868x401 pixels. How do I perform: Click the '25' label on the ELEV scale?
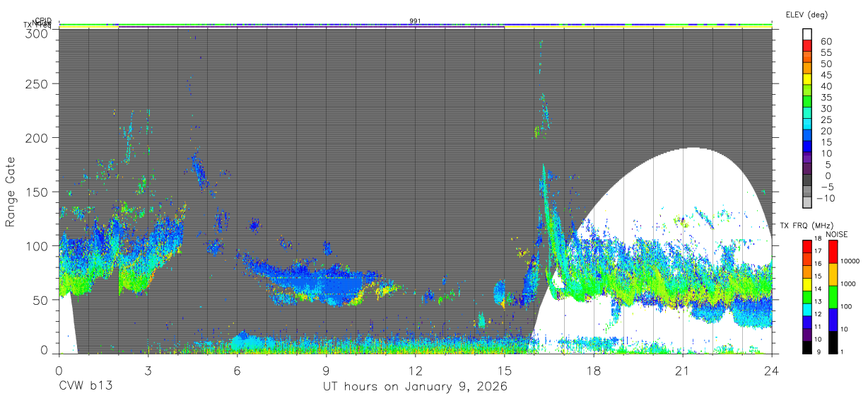pos(826,120)
